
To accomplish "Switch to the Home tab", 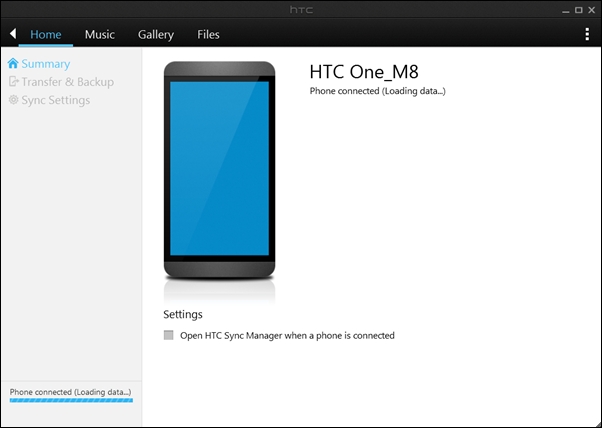I will pyautogui.click(x=46, y=35).
